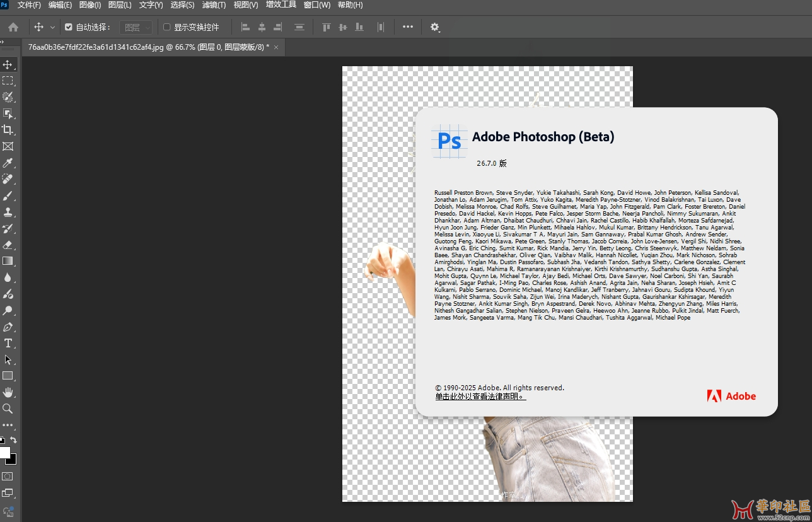Select the Quick Selection tool
Screen dimensions: 812x522
coord(8,97)
